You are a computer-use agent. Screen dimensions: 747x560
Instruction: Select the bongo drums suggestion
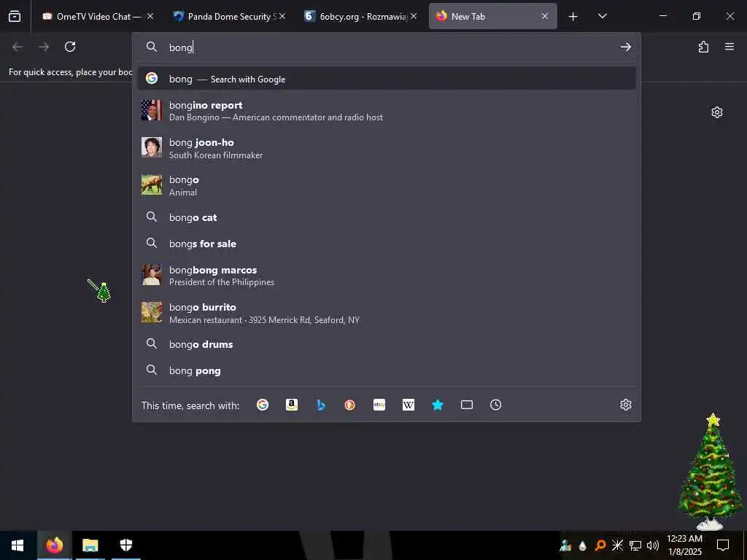387,344
